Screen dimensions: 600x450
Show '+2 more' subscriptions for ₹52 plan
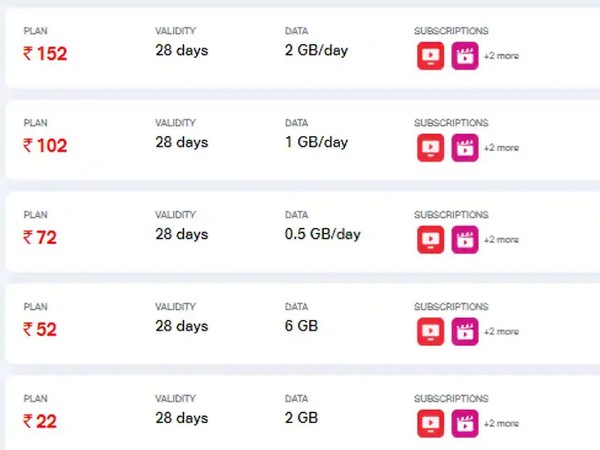[501, 331]
